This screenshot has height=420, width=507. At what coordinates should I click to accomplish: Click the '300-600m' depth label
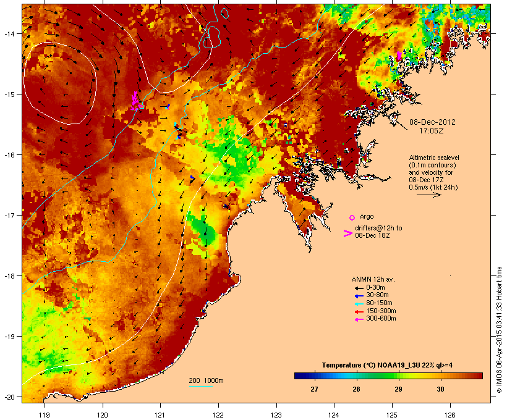click(381, 319)
